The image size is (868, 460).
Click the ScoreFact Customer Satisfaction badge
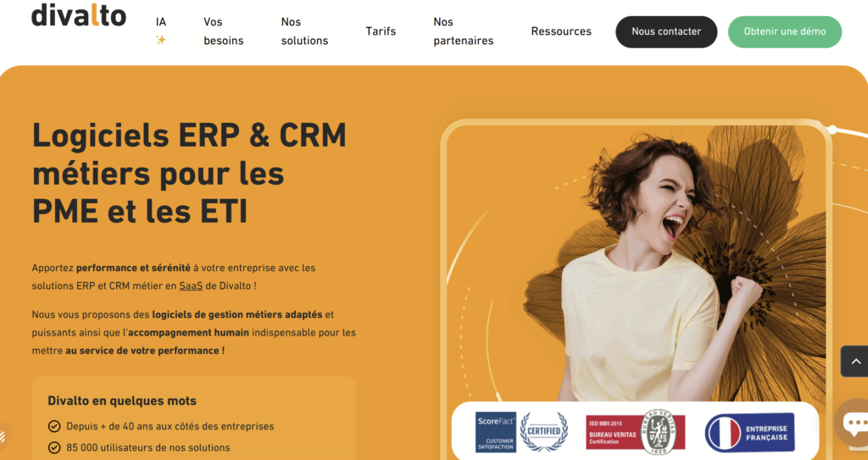pyautogui.click(x=495, y=432)
